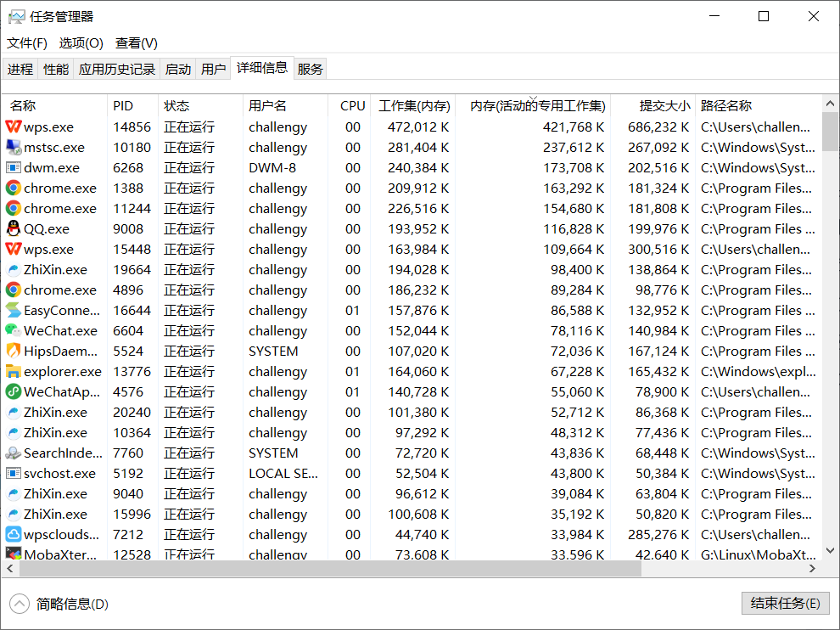Click the DWM-8 user name cell
This screenshot has width=840, height=630.
tap(272, 168)
